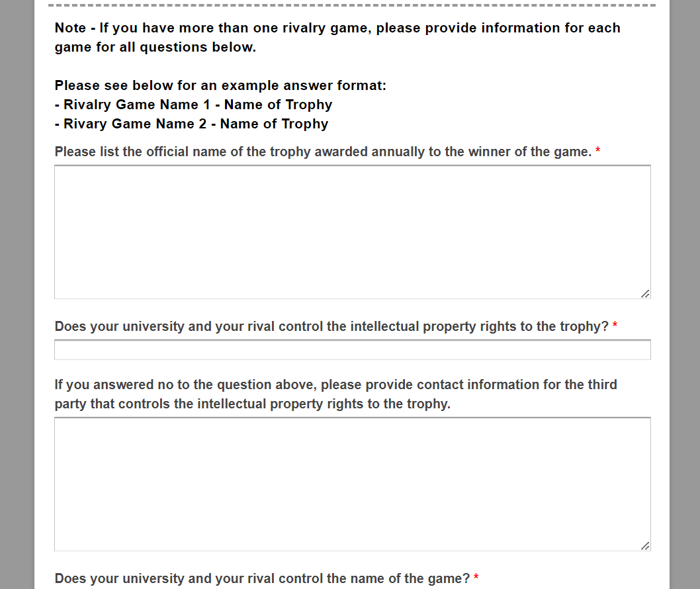Click the 'Please see below for an example answer format' line
The height and width of the screenshot is (589, 700).
[220, 85]
